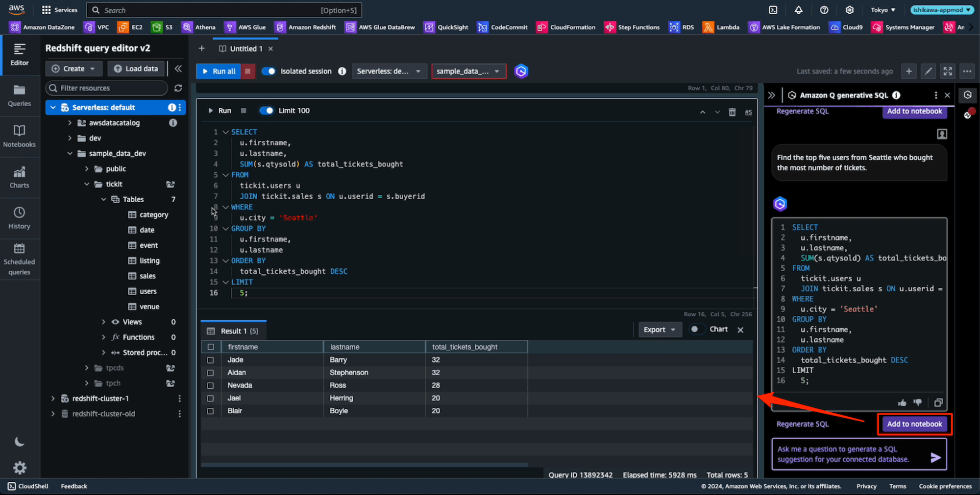Move the cell up with the arrow
Screen dimensions: 980x495
click(703, 112)
